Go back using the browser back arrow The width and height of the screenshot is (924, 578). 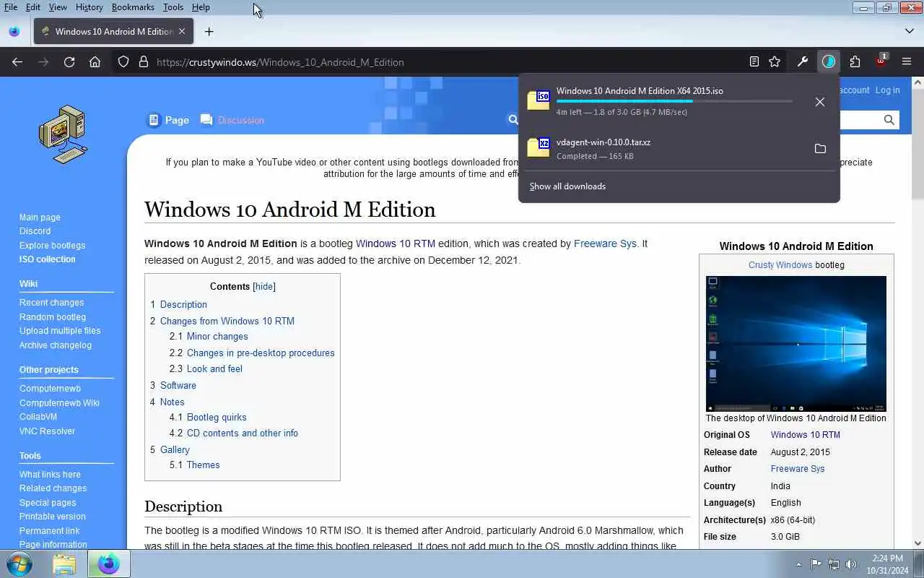tap(17, 62)
